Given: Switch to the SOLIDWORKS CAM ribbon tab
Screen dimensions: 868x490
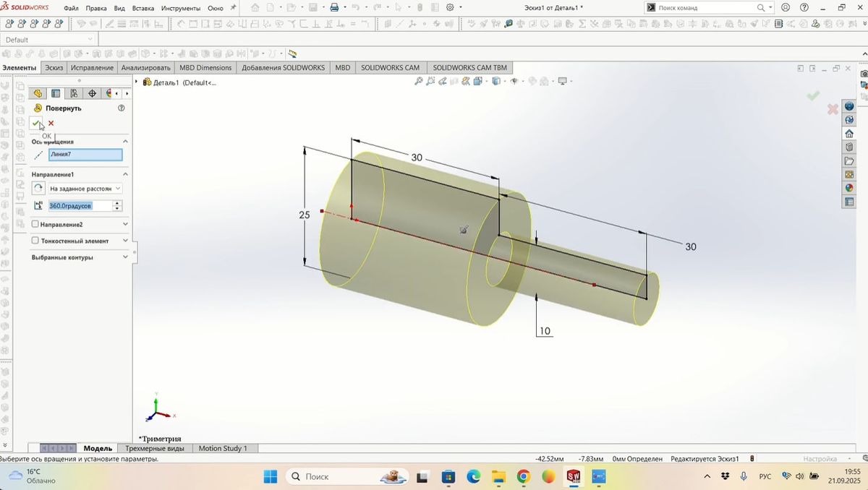Looking at the screenshot, I should tap(390, 67).
